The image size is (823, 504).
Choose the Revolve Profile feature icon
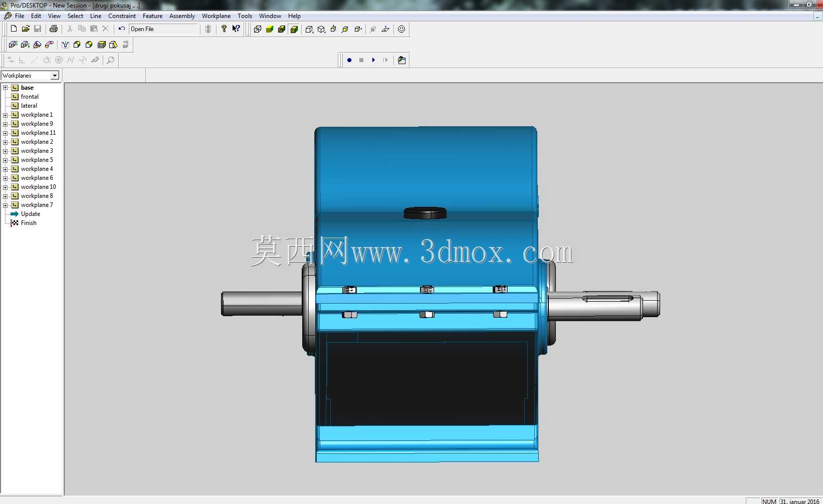click(37, 45)
